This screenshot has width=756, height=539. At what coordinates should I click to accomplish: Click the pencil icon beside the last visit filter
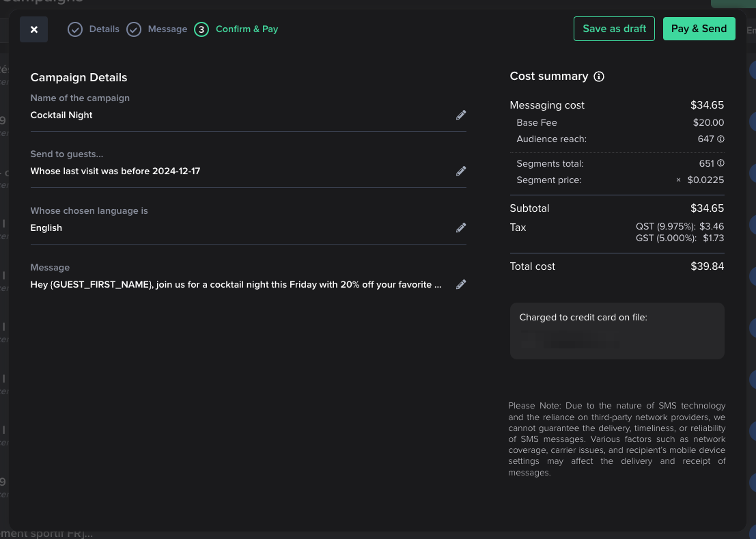pyautogui.click(x=461, y=171)
